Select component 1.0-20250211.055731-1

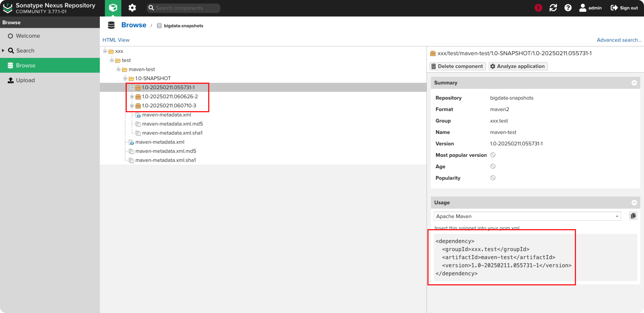click(x=168, y=88)
